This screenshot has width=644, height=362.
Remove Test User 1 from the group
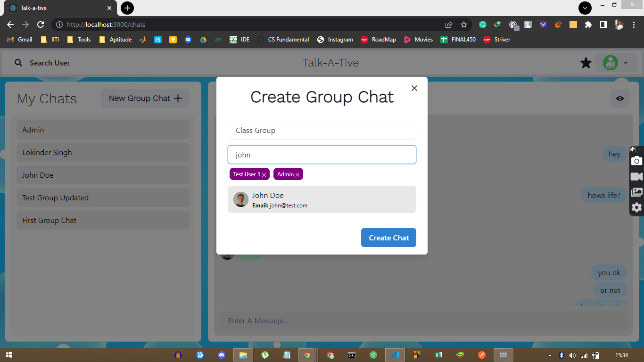pyautogui.click(x=264, y=174)
